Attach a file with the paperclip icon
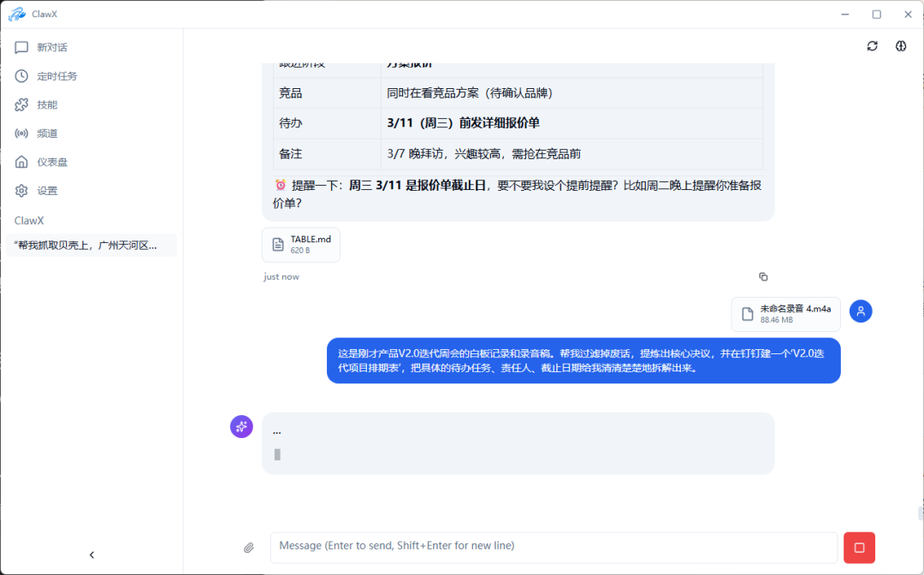Viewport: 924px width, 575px height. (x=249, y=548)
